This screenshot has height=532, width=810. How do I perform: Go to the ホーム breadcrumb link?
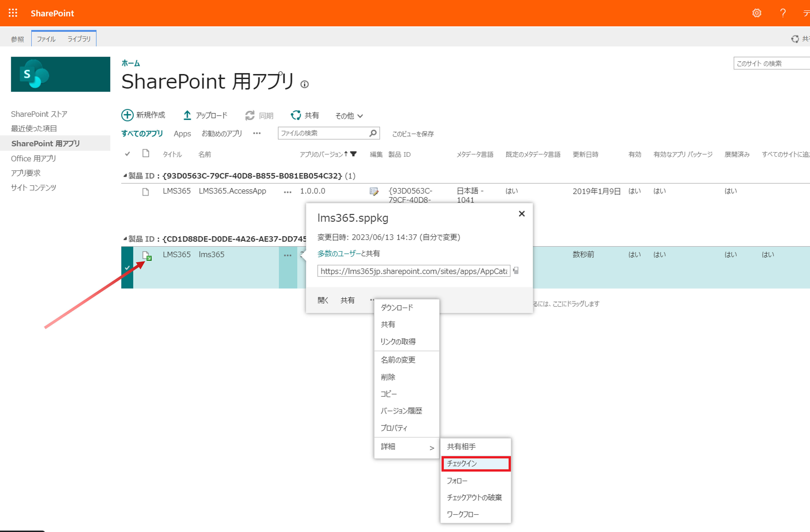(131, 63)
